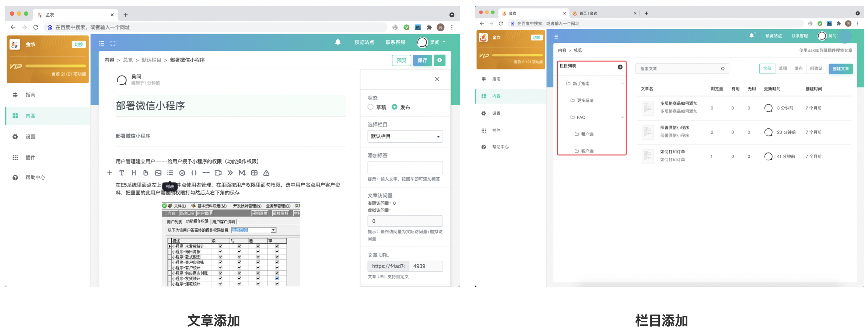Screen dimensions: 868x334
Task: Insert a table using the grid icon
Action: [x=254, y=173]
